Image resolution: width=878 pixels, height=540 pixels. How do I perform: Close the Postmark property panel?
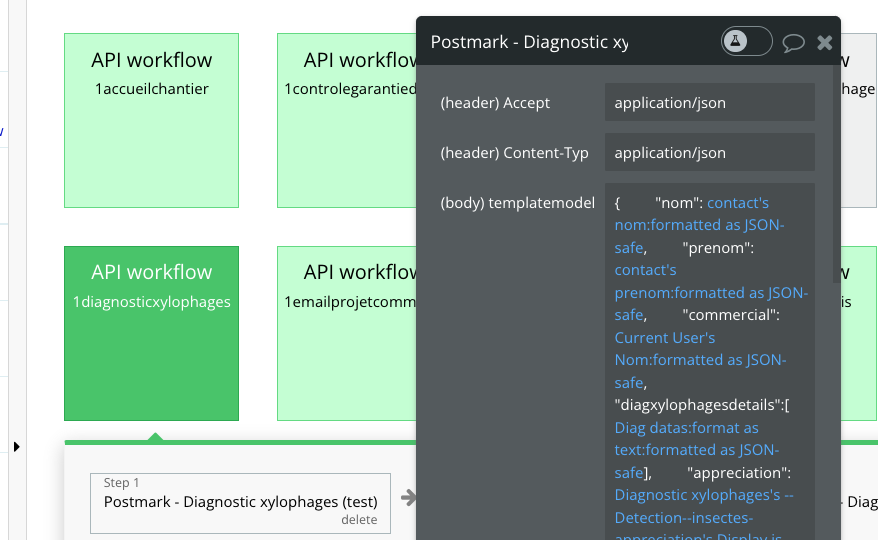(825, 43)
